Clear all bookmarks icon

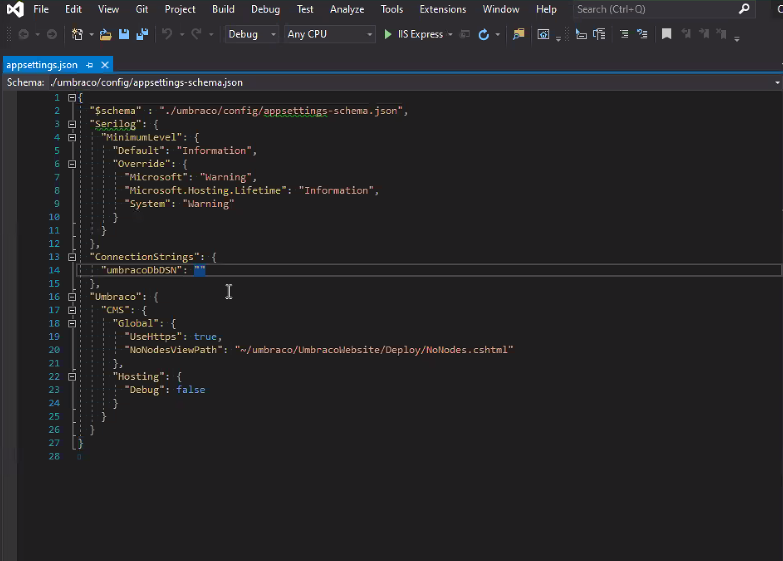tap(722, 34)
